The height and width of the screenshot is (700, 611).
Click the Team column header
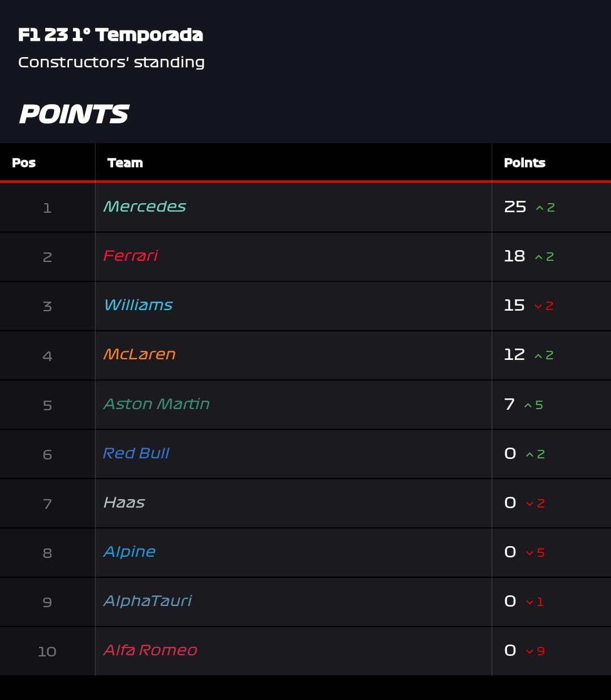125,163
